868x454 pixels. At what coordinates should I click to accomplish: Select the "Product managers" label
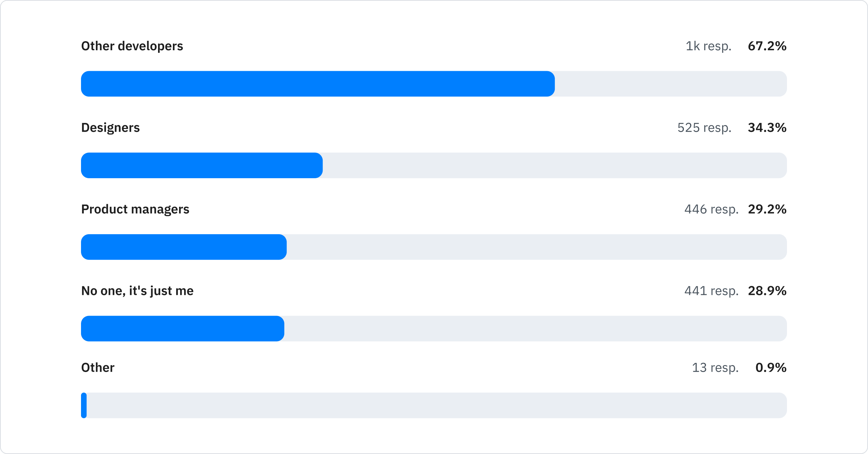(135, 209)
